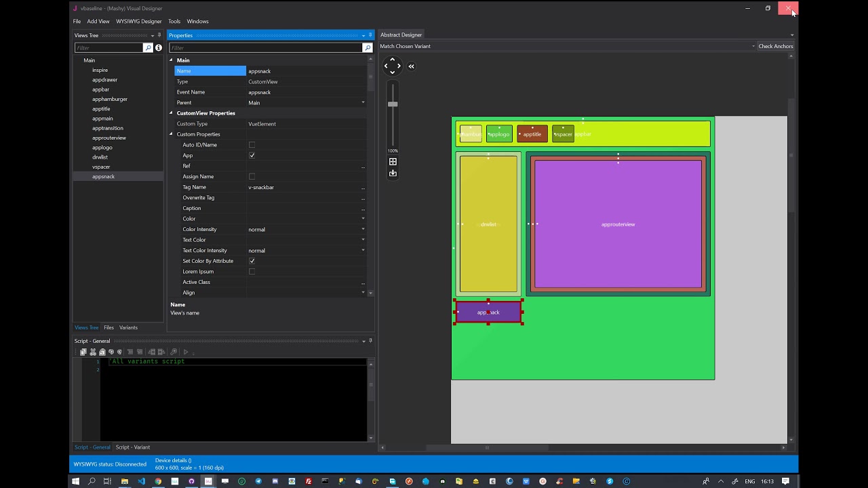Click the Properties filter input field
This screenshot has width=868, height=488.
266,48
